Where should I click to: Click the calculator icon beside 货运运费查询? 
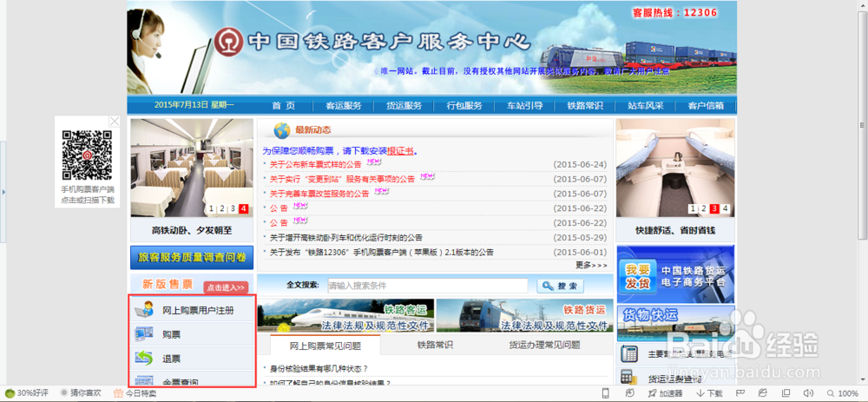tap(628, 378)
